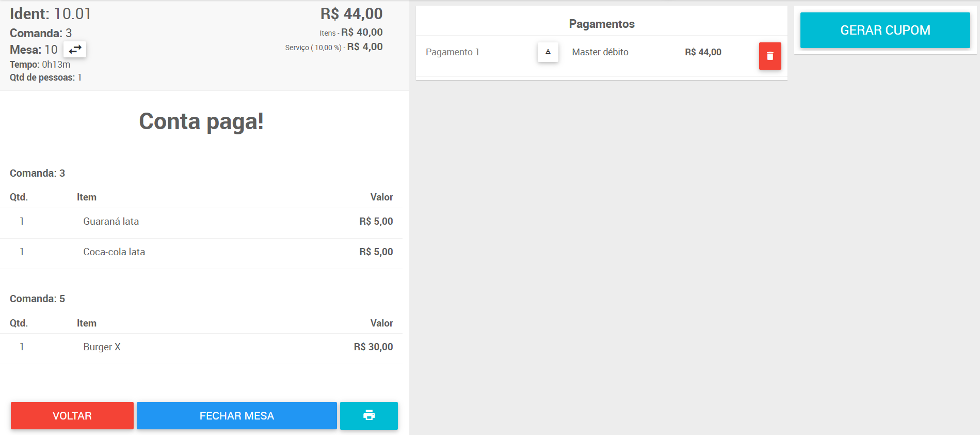Click the swap table arrows icon
This screenshot has height=435, width=980.
[x=75, y=50]
